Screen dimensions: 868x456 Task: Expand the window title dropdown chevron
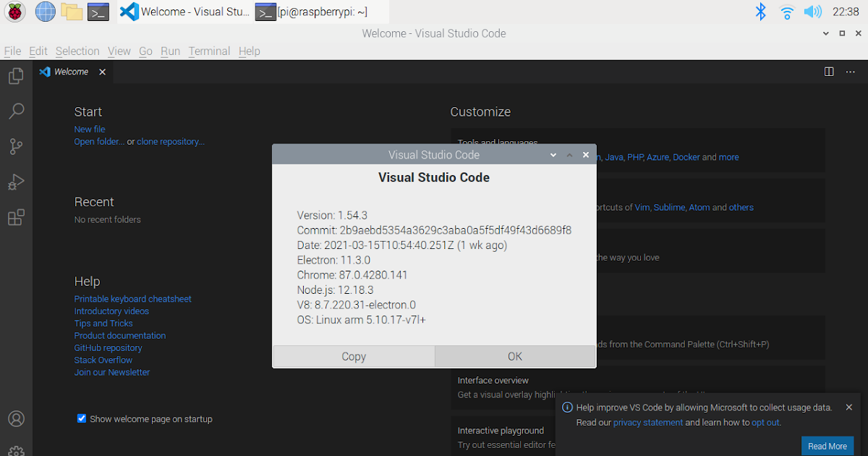click(x=825, y=33)
